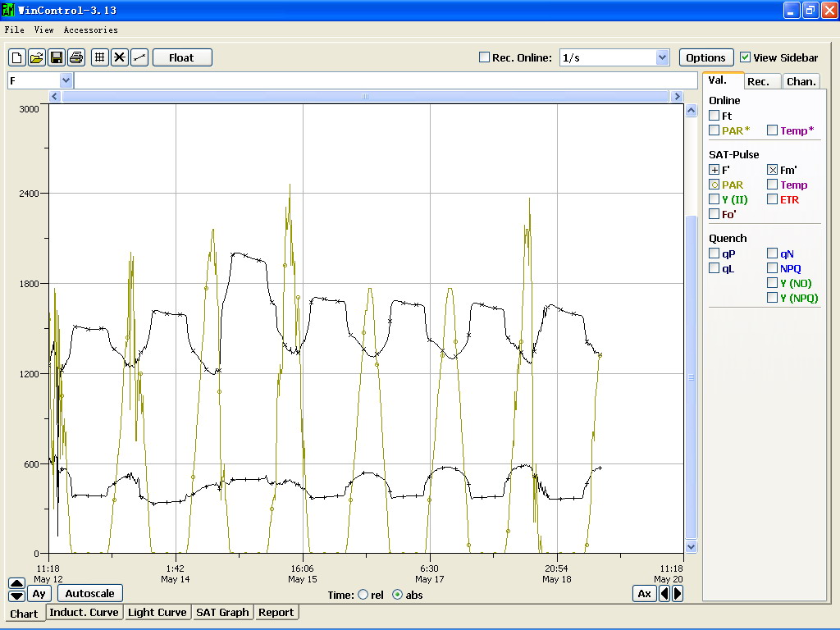Click the Ax axis button
840x630 pixels.
(645, 594)
